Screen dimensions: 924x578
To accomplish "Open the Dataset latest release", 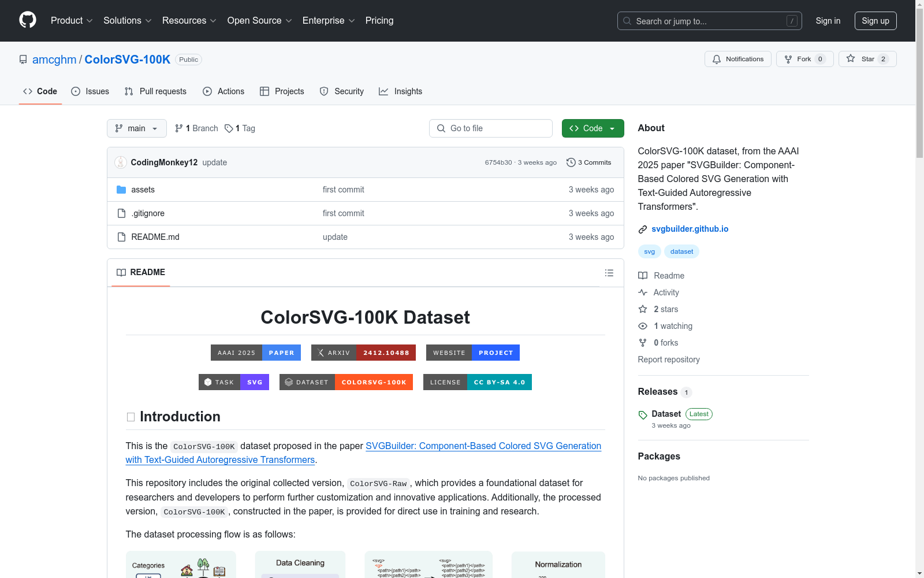I will tap(666, 414).
